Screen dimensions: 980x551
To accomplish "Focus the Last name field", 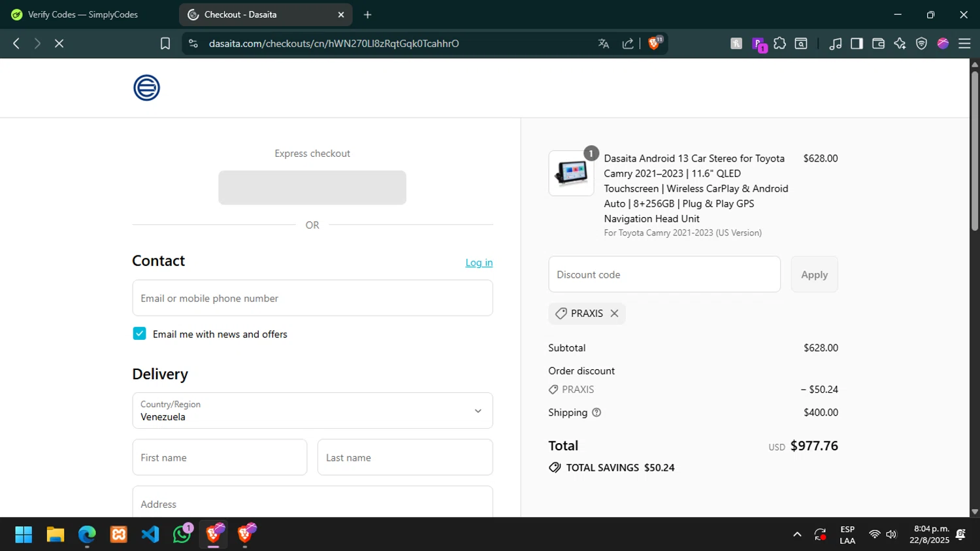I will pos(405,457).
